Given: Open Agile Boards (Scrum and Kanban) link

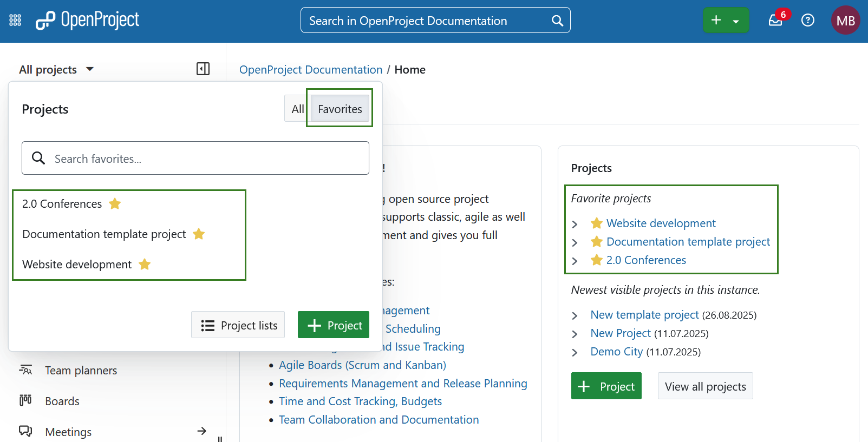Looking at the screenshot, I should click(362, 365).
